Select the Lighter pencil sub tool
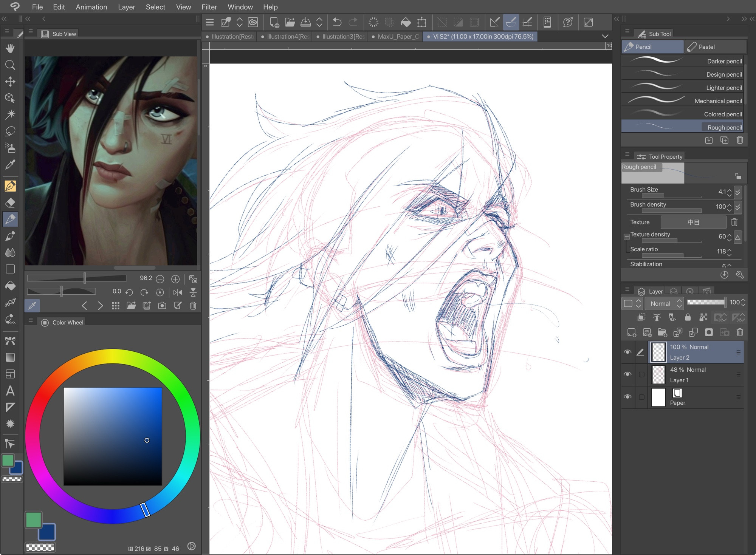756x555 pixels. pos(683,87)
